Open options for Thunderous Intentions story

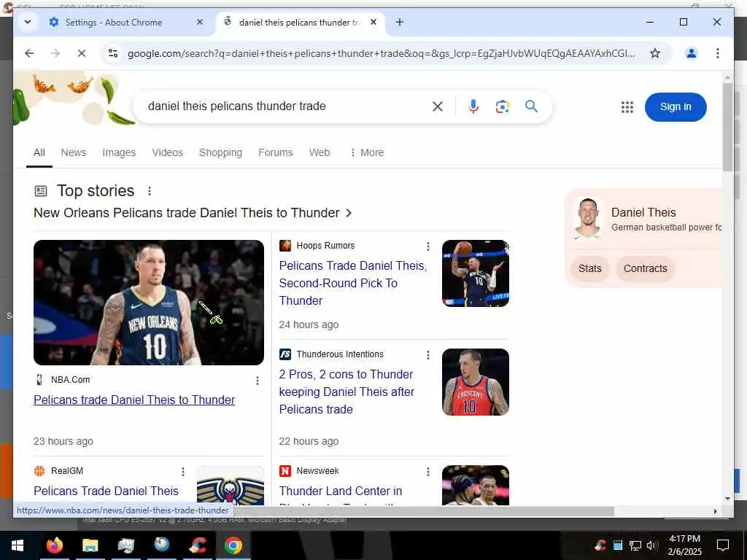tap(427, 355)
